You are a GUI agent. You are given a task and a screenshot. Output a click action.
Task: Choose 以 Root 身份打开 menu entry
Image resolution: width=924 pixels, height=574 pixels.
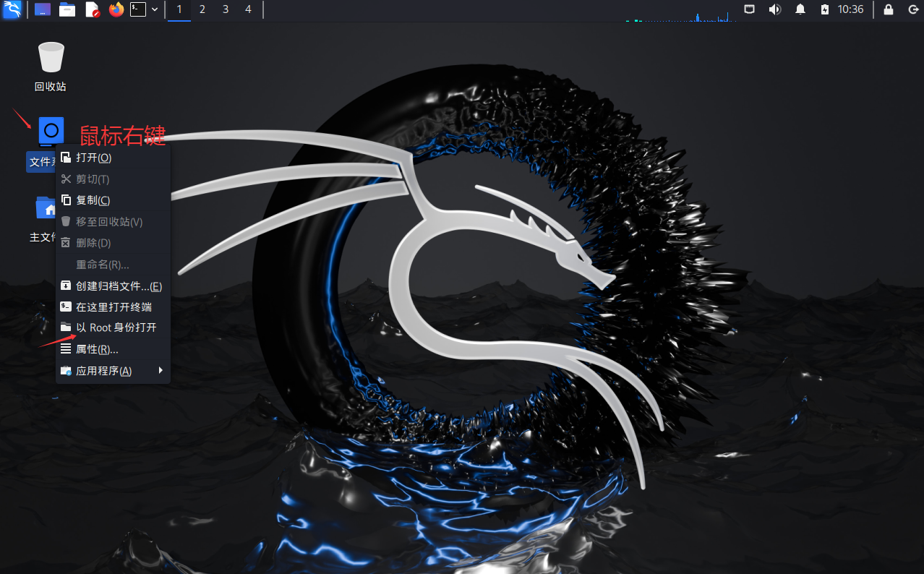pos(114,327)
